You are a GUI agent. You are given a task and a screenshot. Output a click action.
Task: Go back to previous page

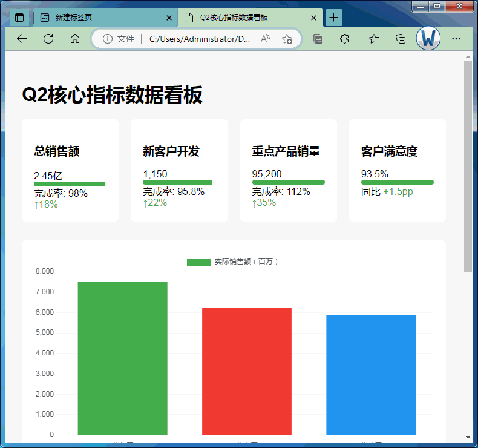[x=22, y=39]
